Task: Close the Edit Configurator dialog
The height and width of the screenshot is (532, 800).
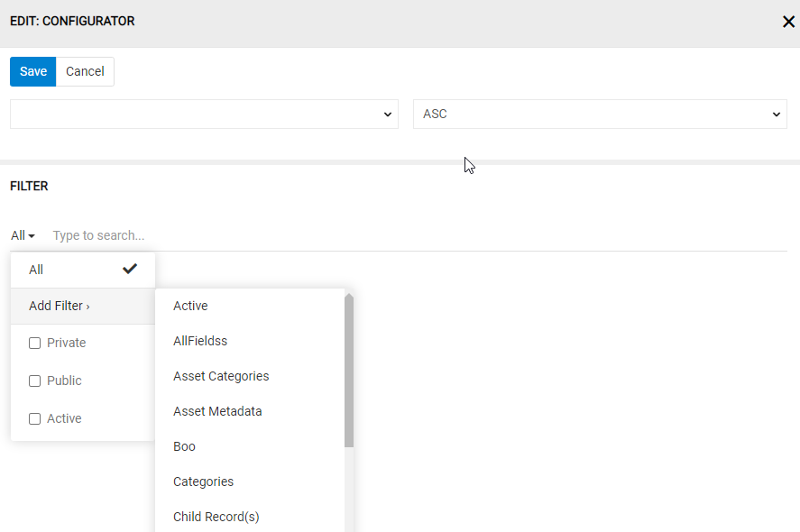Action: click(788, 22)
